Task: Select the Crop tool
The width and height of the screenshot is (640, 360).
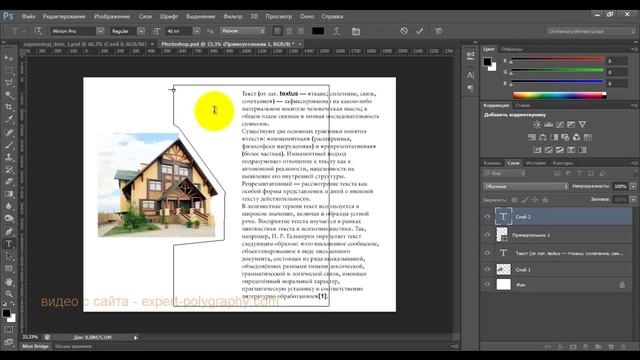Action: [x=9, y=107]
